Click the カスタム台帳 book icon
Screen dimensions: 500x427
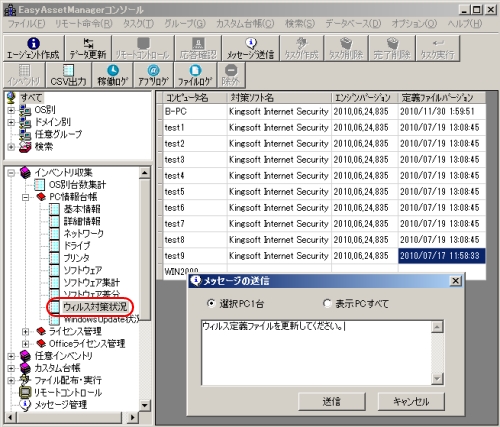25,368
